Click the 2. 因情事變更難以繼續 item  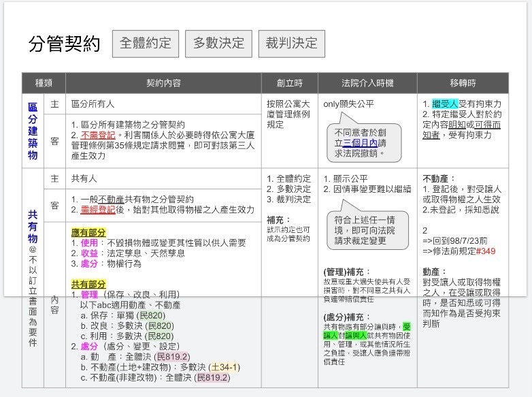[x=367, y=189]
